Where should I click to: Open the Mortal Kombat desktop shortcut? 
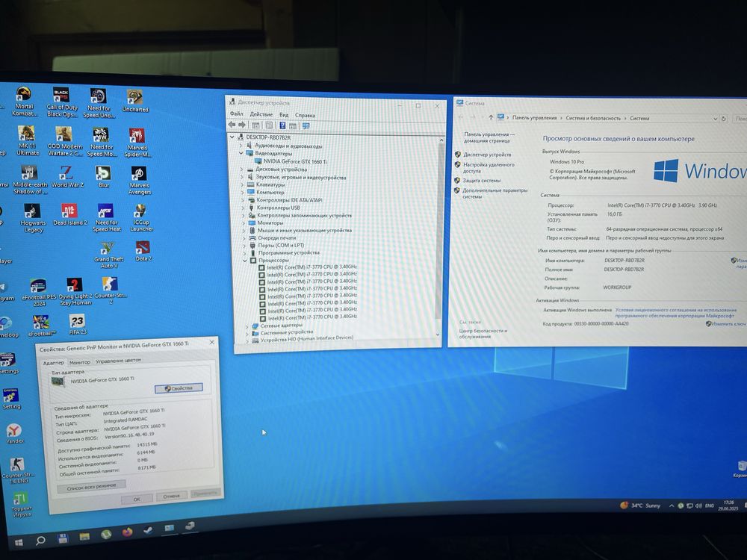(23, 102)
